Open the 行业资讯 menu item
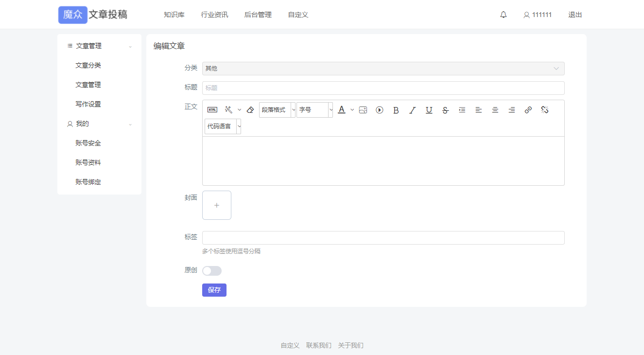The image size is (644, 355). (214, 15)
